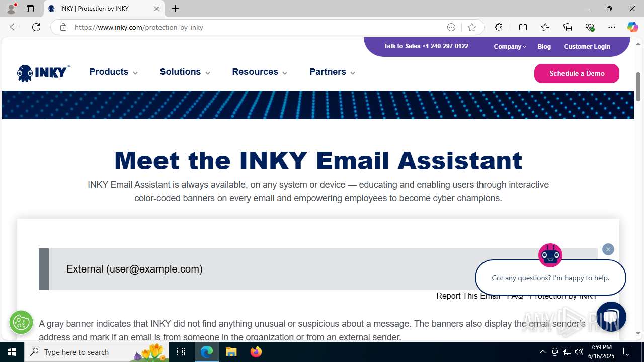The height and width of the screenshot is (362, 644).
Task: Click the browser back arrow
Action: click(14, 27)
